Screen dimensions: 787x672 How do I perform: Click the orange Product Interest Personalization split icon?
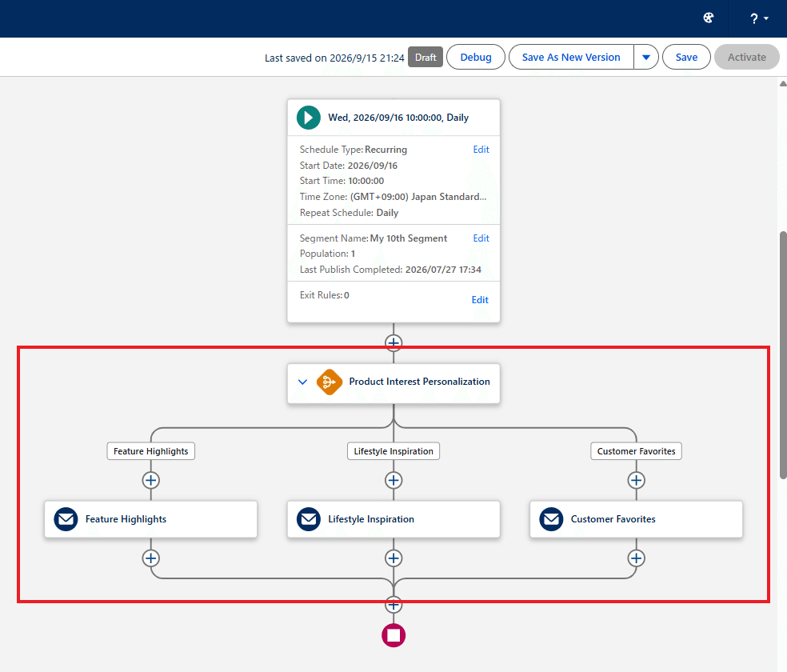[x=330, y=382]
